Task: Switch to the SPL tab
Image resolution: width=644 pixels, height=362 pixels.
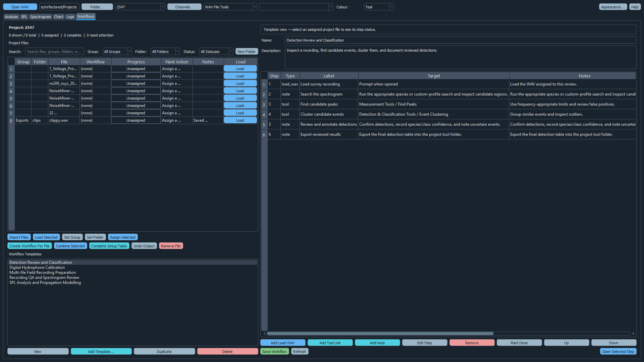Action: point(24,17)
